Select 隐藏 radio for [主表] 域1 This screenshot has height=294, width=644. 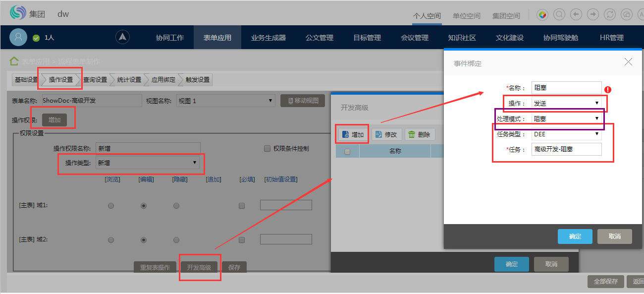pyautogui.click(x=176, y=206)
